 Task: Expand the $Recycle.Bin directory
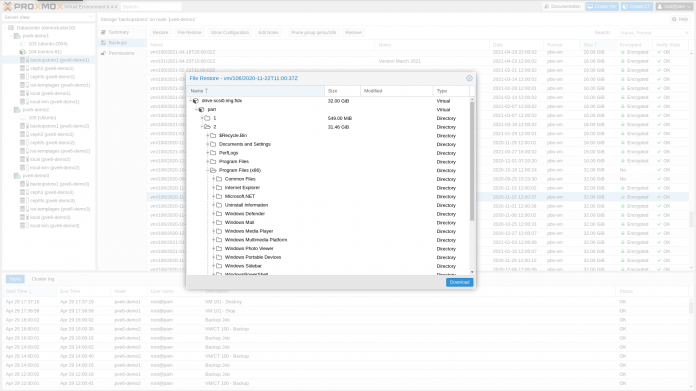point(208,135)
